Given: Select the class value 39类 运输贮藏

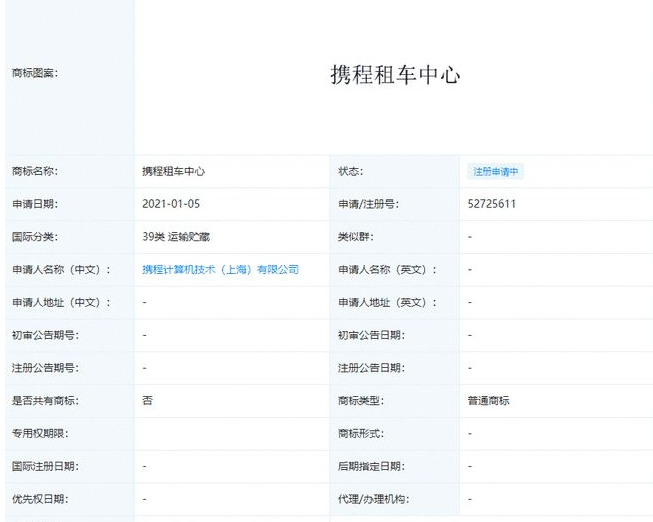Looking at the screenshot, I should [x=176, y=237].
